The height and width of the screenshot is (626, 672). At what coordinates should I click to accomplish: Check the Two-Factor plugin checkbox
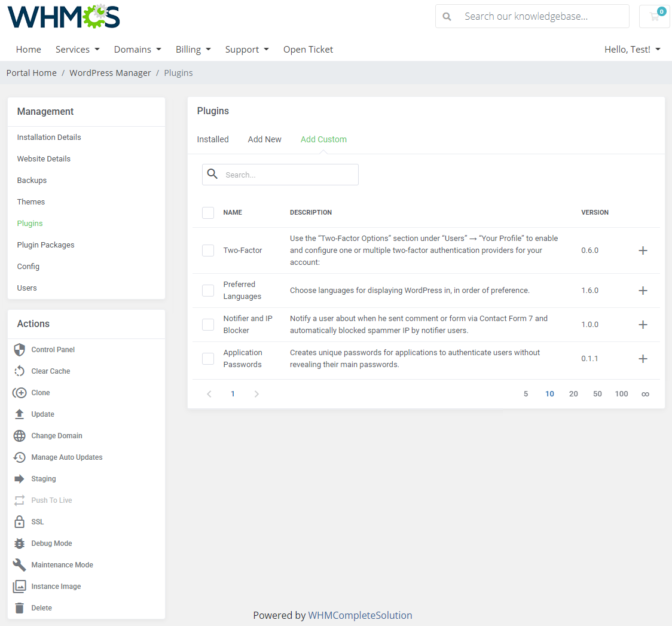207,250
